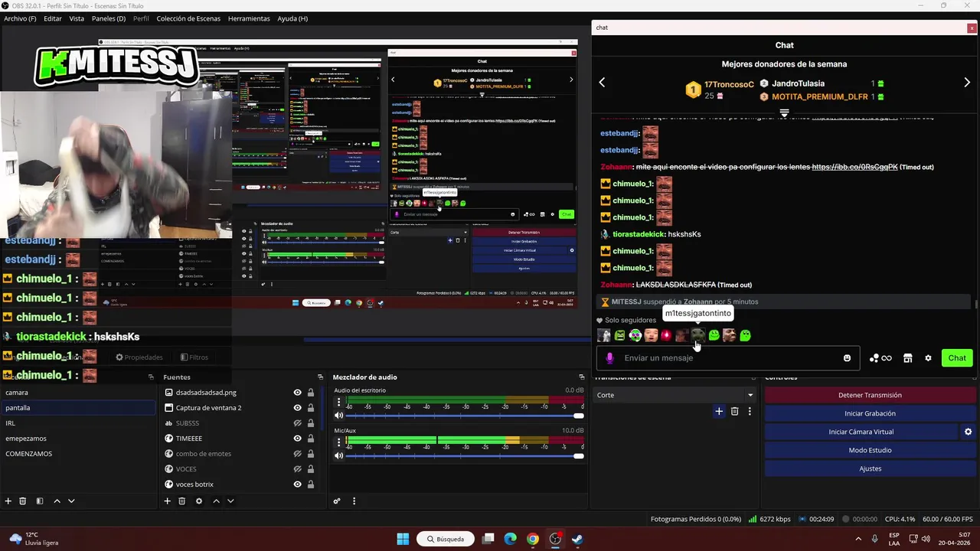Screen dimensions: 980x551
Task: Open the chat shop icon
Action: point(908,358)
